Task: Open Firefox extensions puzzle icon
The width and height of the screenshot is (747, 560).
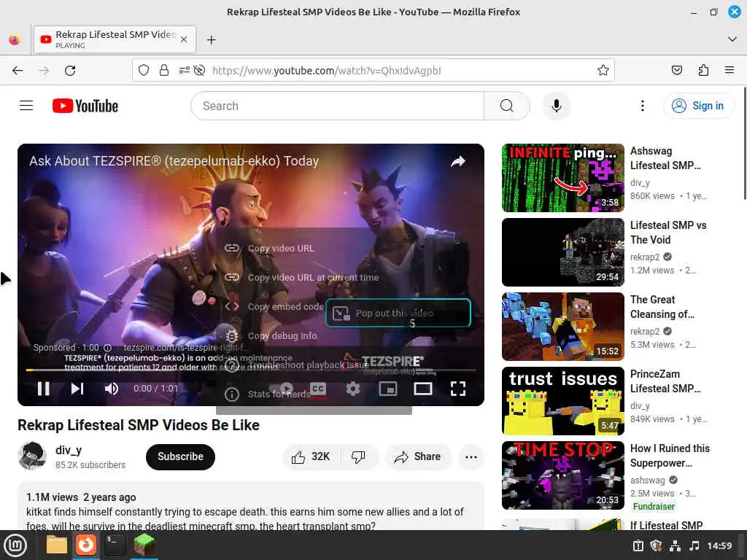Action: pos(703,71)
